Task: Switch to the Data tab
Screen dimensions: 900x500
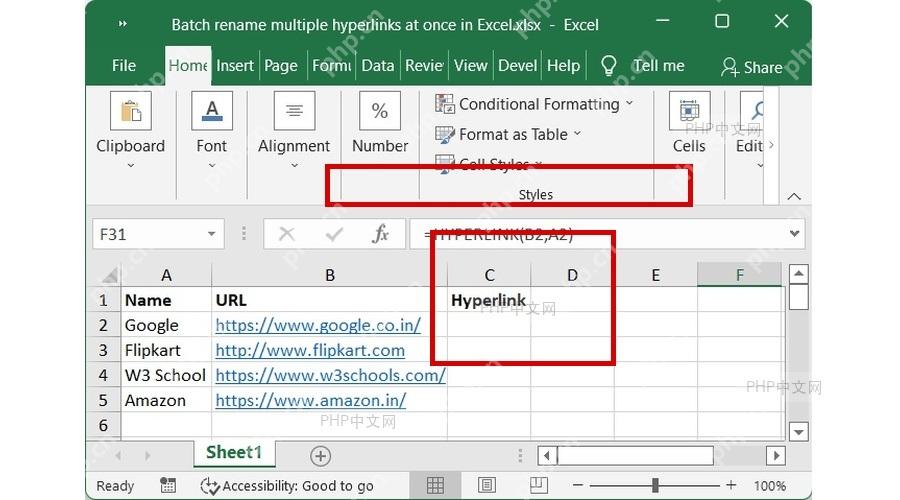Action: [x=378, y=66]
